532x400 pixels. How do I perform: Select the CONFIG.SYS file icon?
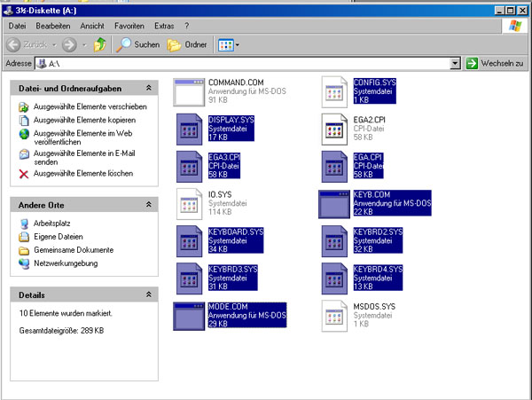tap(334, 92)
